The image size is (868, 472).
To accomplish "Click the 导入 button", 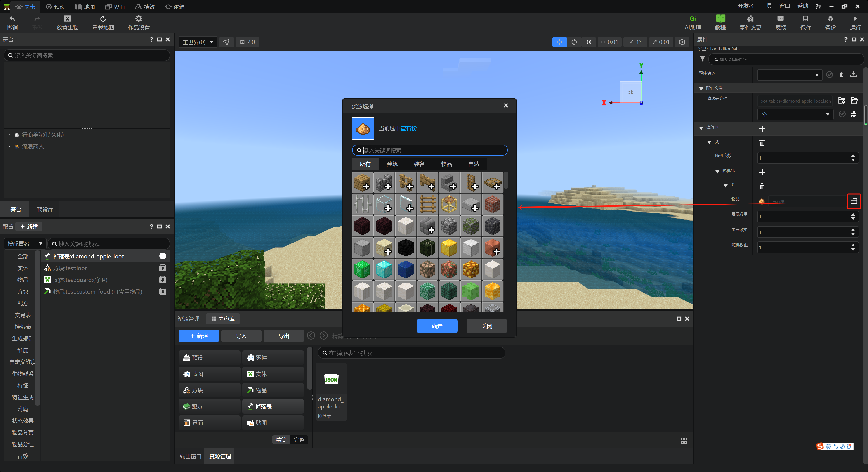I will pyautogui.click(x=241, y=336).
